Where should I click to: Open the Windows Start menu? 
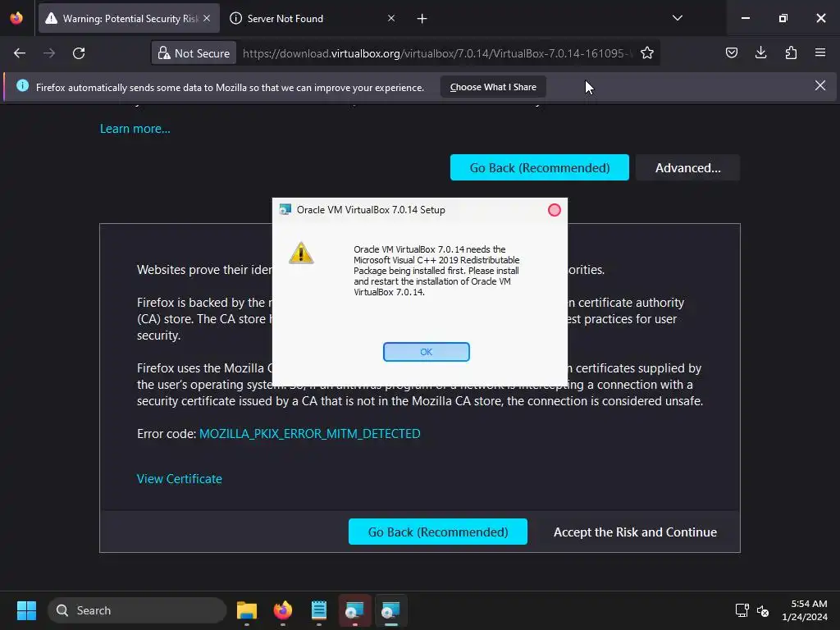tap(26, 610)
